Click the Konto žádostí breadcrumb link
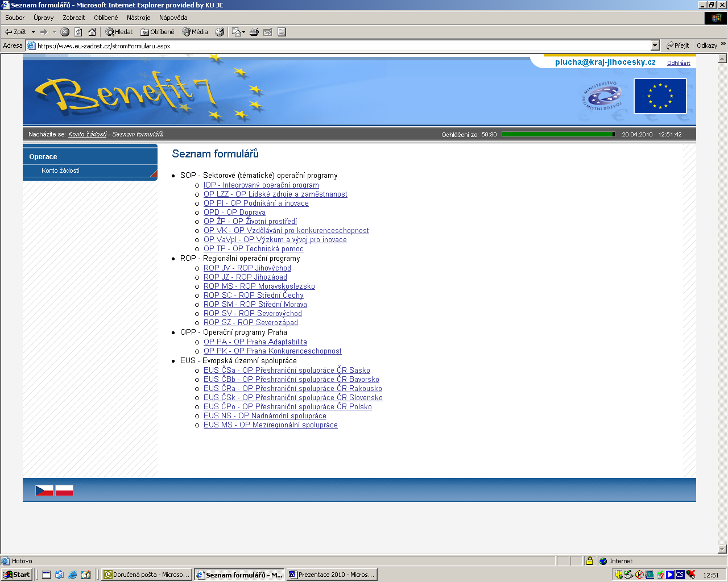 (88, 134)
